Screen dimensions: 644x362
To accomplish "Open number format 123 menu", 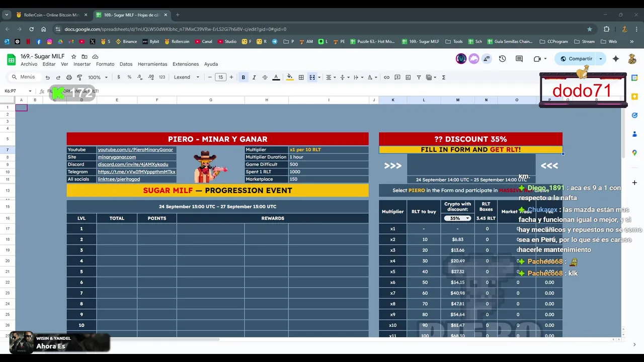I will pyautogui.click(x=162, y=77).
